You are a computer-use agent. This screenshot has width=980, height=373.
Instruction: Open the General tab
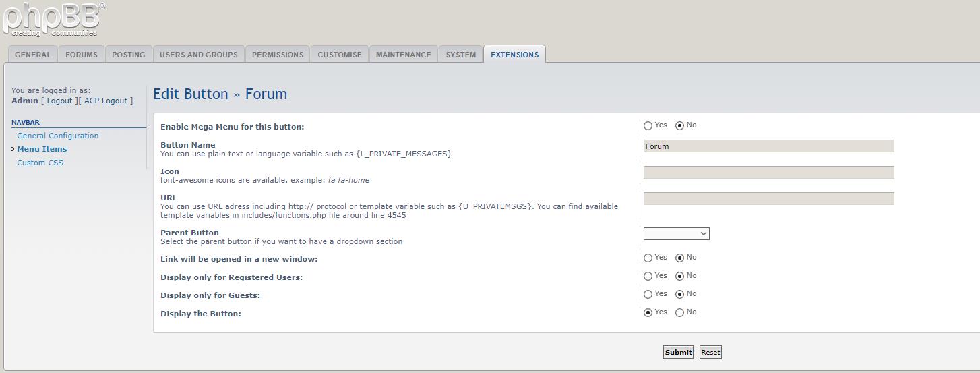pos(33,55)
